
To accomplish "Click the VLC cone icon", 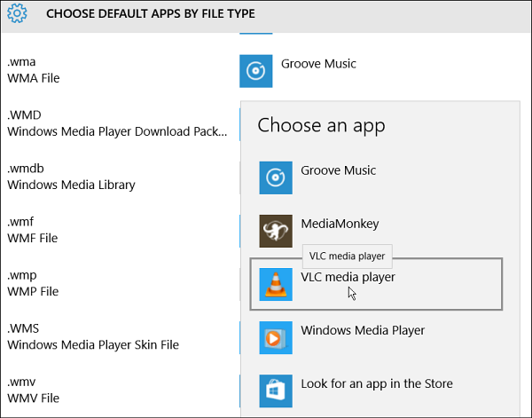I will point(276,284).
